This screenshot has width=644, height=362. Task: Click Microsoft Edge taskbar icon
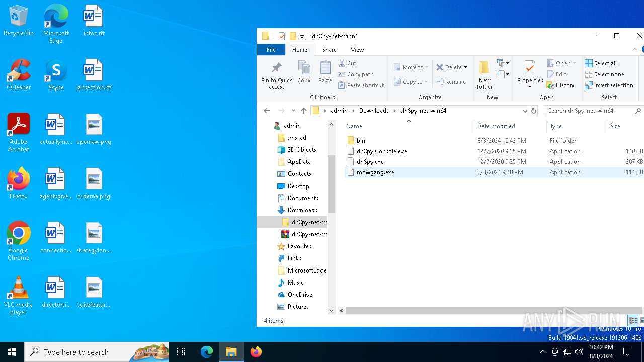[207, 352]
